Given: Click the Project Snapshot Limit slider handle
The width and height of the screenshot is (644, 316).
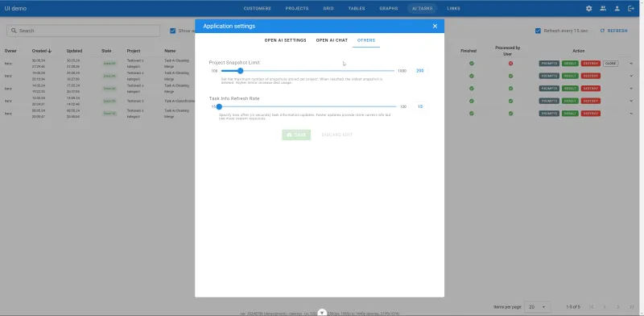Looking at the screenshot, I should 240,71.
